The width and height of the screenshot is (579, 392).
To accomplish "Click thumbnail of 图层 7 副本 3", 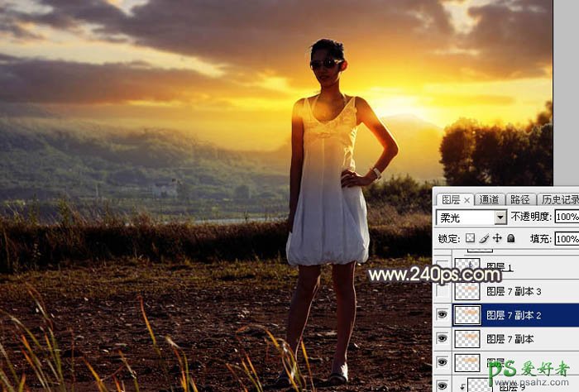I will click(467, 291).
